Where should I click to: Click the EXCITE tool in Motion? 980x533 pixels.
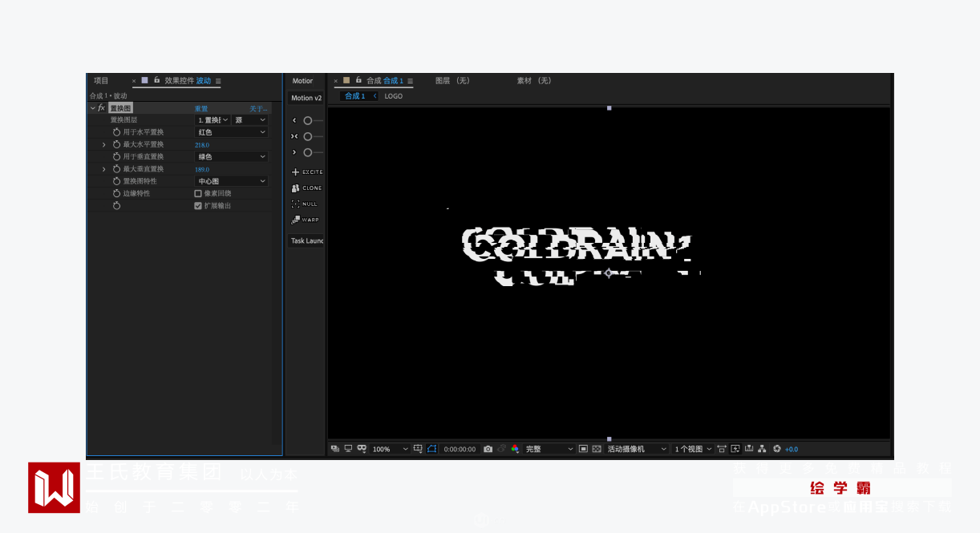pyautogui.click(x=307, y=172)
